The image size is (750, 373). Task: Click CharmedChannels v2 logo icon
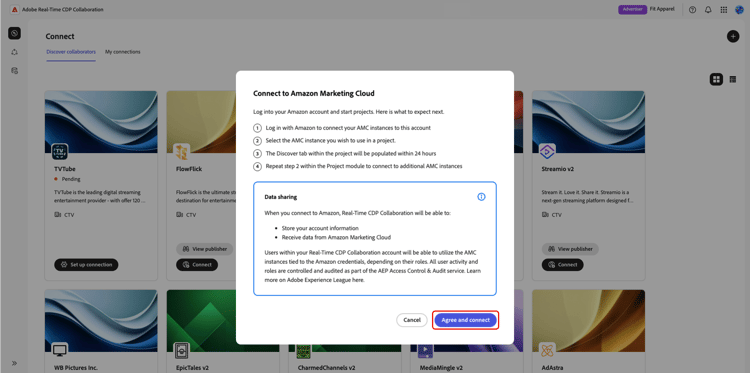304,351
